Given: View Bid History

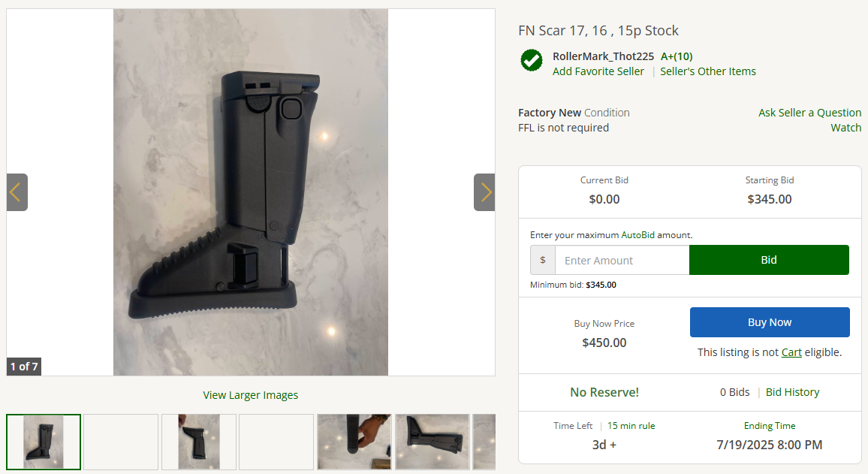Looking at the screenshot, I should (x=792, y=392).
